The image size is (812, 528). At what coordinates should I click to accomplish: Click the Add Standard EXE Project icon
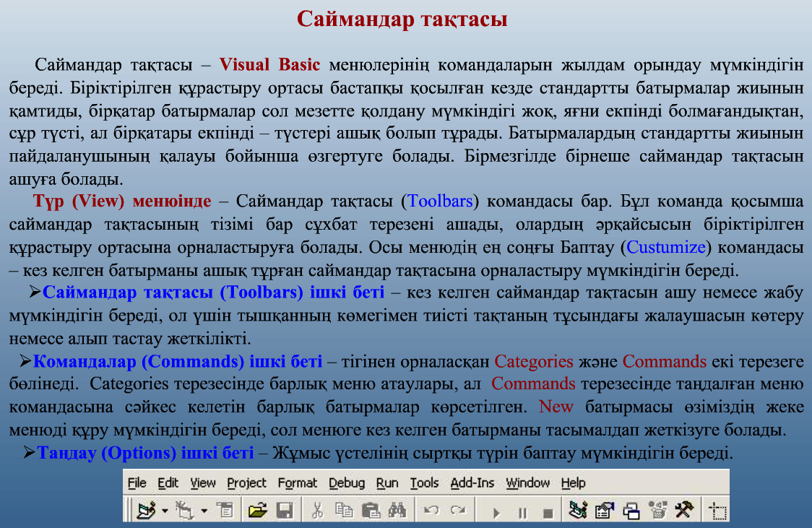[x=147, y=511]
